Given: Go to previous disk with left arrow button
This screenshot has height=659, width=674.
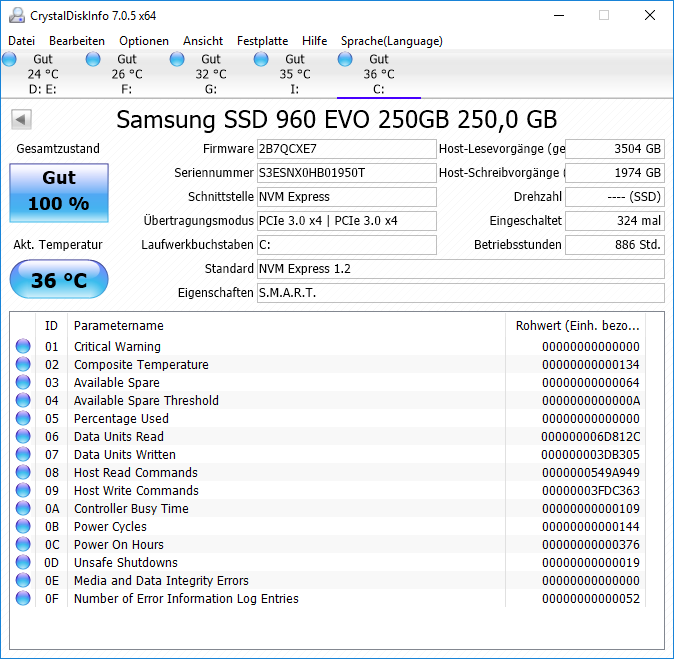Looking at the screenshot, I should coord(21,119).
